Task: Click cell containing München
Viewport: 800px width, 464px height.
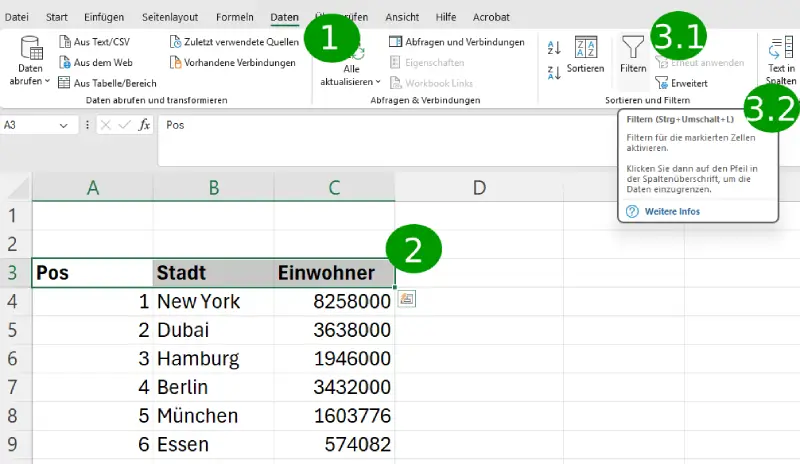Action: (x=213, y=416)
